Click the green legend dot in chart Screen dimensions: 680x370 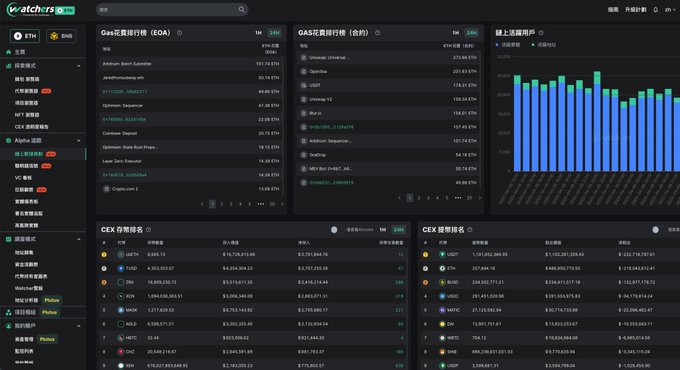pyautogui.click(x=533, y=45)
